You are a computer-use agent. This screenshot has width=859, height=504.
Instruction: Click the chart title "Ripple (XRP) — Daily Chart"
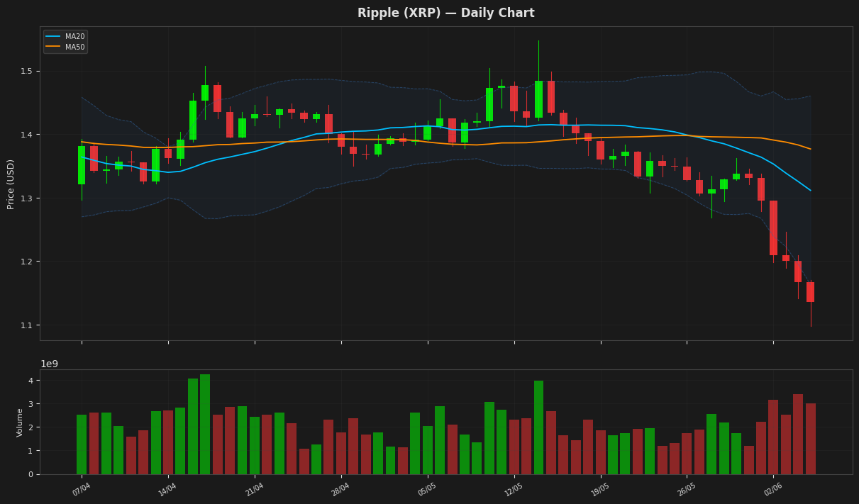pyautogui.click(x=445, y=13)
